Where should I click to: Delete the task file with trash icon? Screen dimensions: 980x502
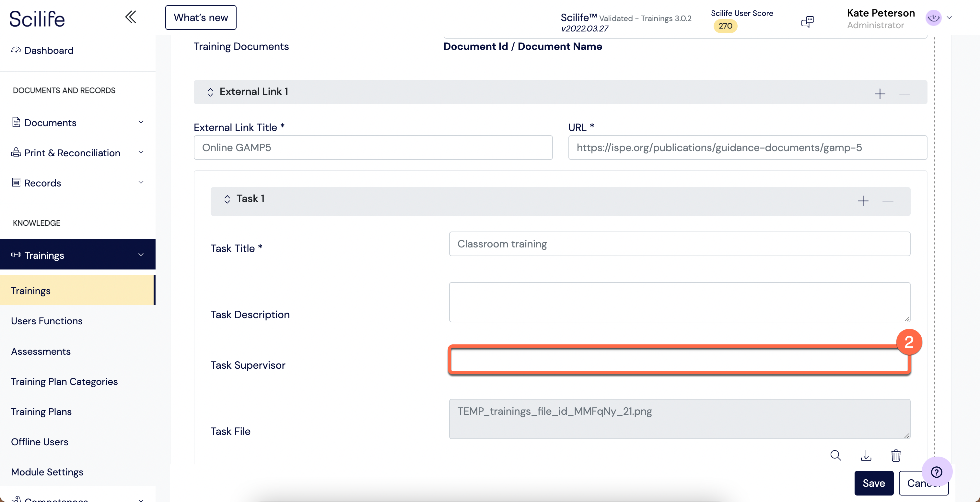(x=896, y=455)
